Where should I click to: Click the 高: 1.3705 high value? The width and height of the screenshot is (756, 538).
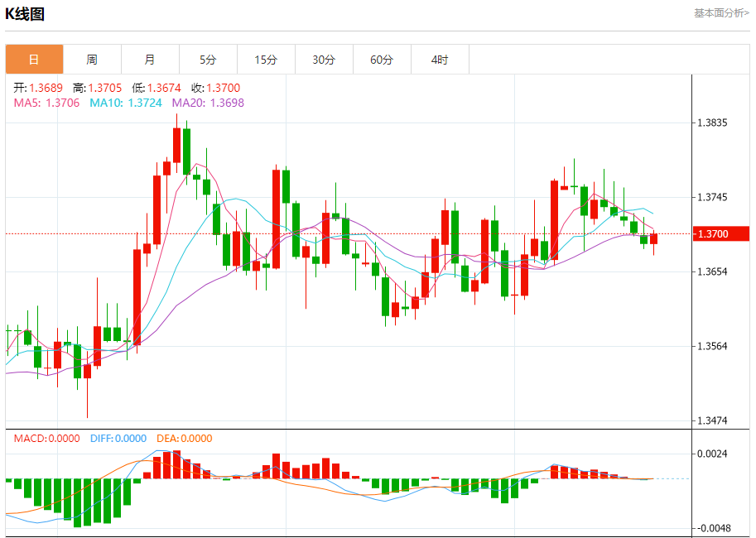pos(98,88)
